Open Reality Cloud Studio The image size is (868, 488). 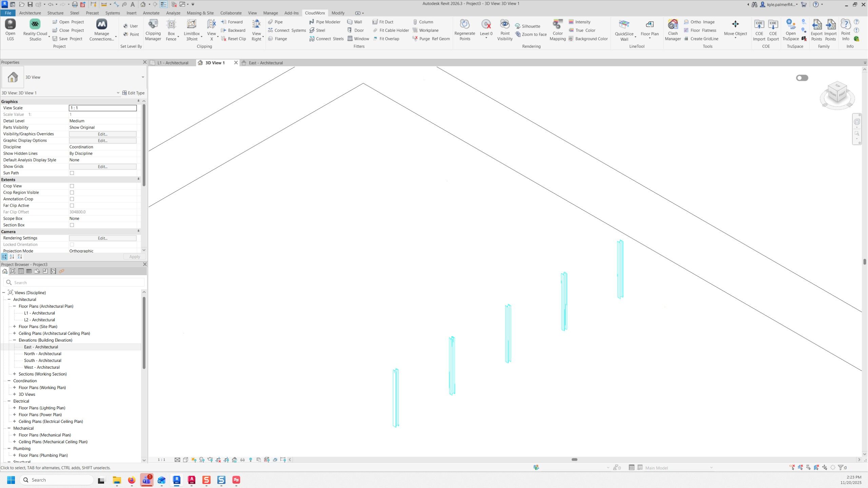click(x=35, y=29)
